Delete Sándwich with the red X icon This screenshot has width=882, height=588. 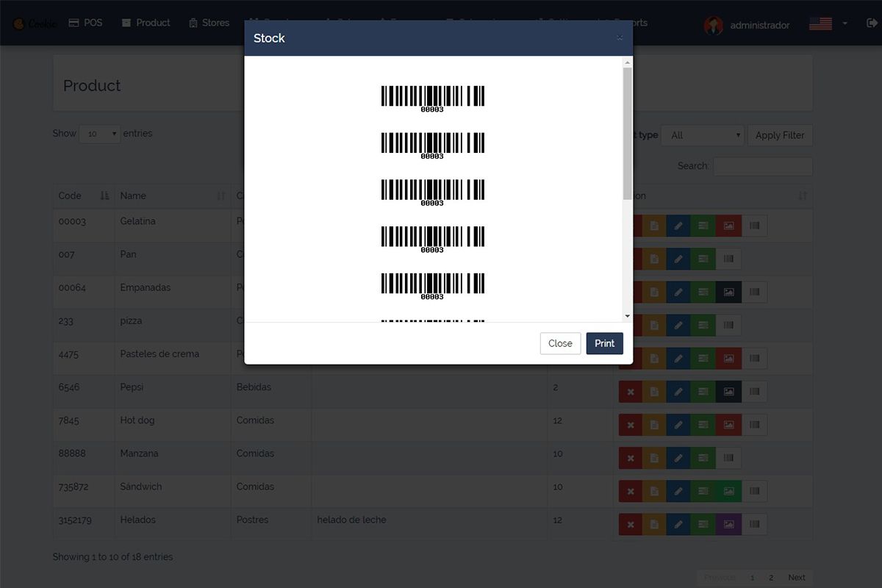630,491
